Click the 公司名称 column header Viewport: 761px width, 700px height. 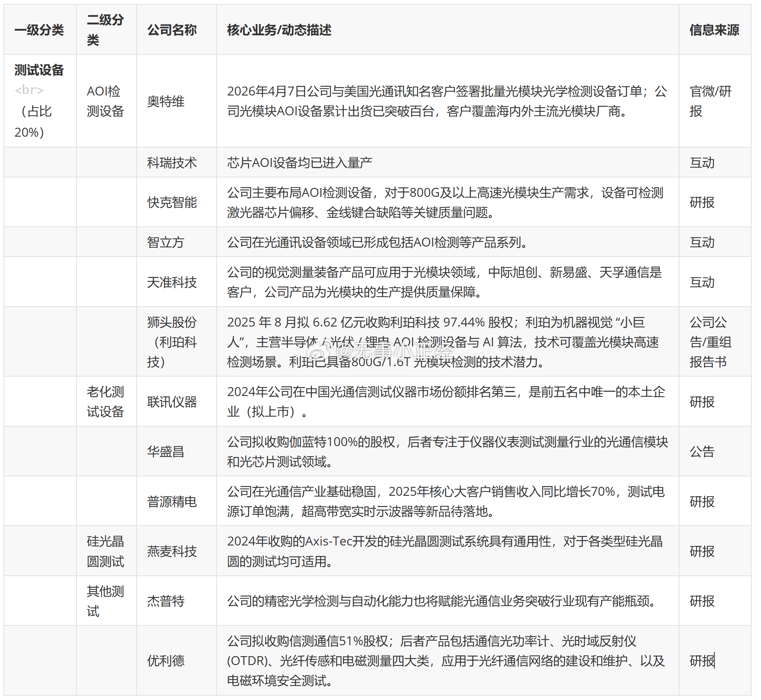172,30
